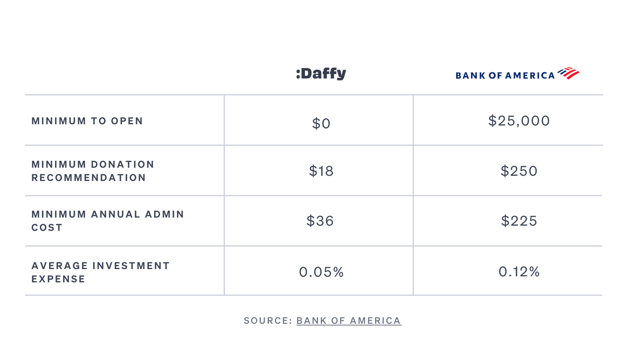Click the Bank of America flag icon

[568, 73]
